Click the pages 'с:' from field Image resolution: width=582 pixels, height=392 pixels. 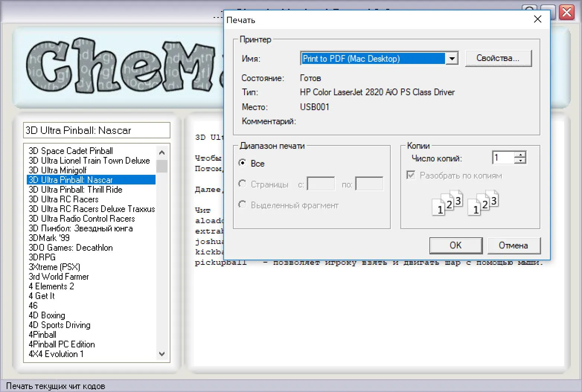click(x=321, y=184)
